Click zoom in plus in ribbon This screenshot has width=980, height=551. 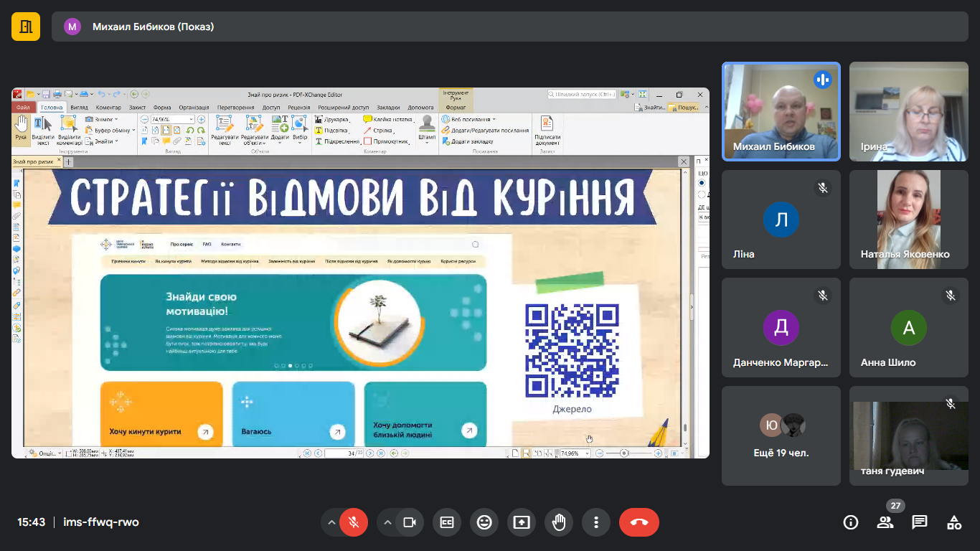[201, 119]
